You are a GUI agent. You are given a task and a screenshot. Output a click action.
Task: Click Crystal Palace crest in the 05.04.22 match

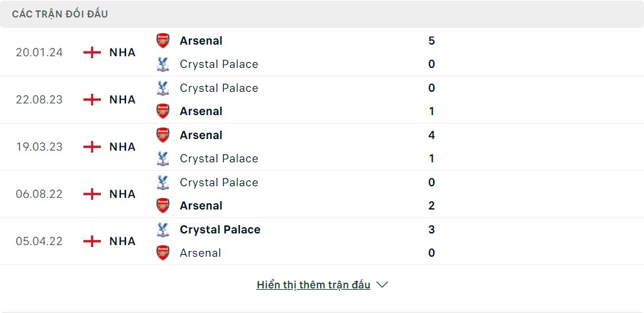click(163, 230)
